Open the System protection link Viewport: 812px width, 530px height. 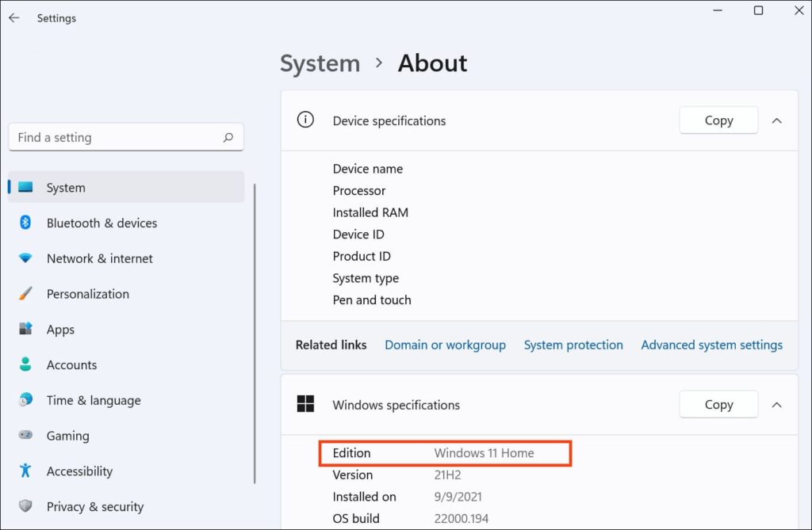[x=573, y=345]
